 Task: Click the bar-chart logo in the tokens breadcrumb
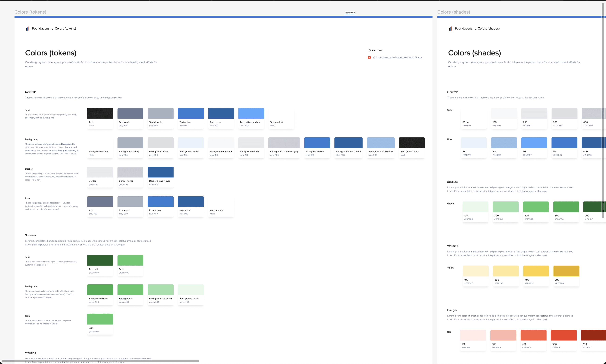pyautogui.click(x=27, y=29)
